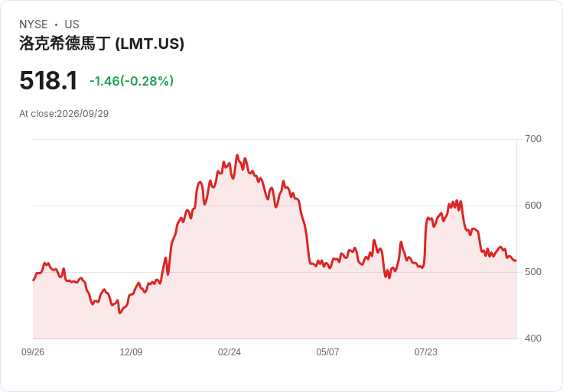Select the 09/26 date on the x-axis

33,352
